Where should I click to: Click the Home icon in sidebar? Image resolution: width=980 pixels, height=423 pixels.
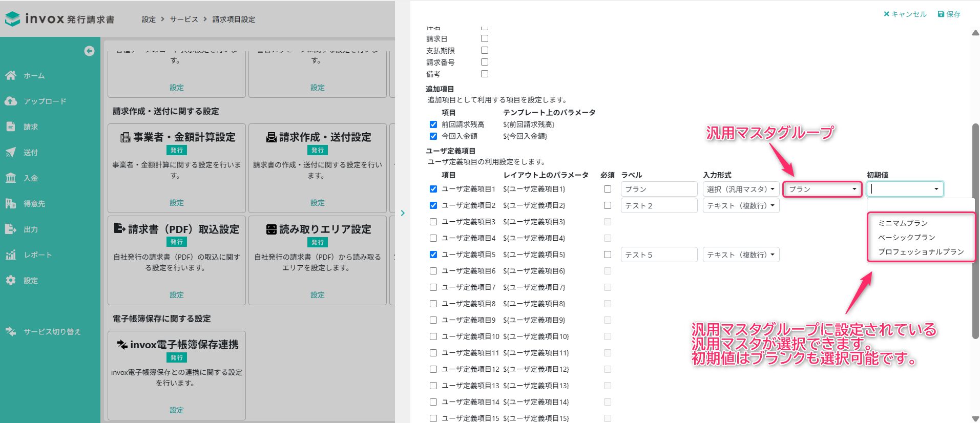(11, 76)
